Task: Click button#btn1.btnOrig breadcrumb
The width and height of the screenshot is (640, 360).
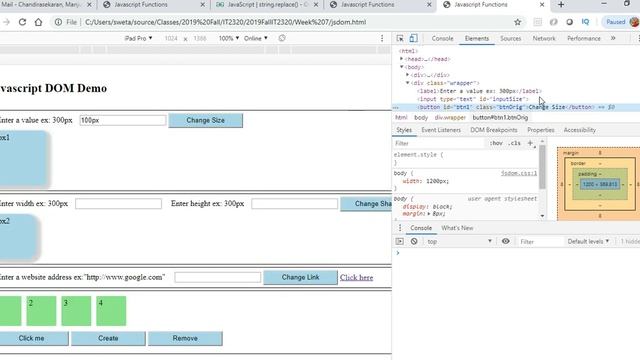Action: (x=500, y=118)
